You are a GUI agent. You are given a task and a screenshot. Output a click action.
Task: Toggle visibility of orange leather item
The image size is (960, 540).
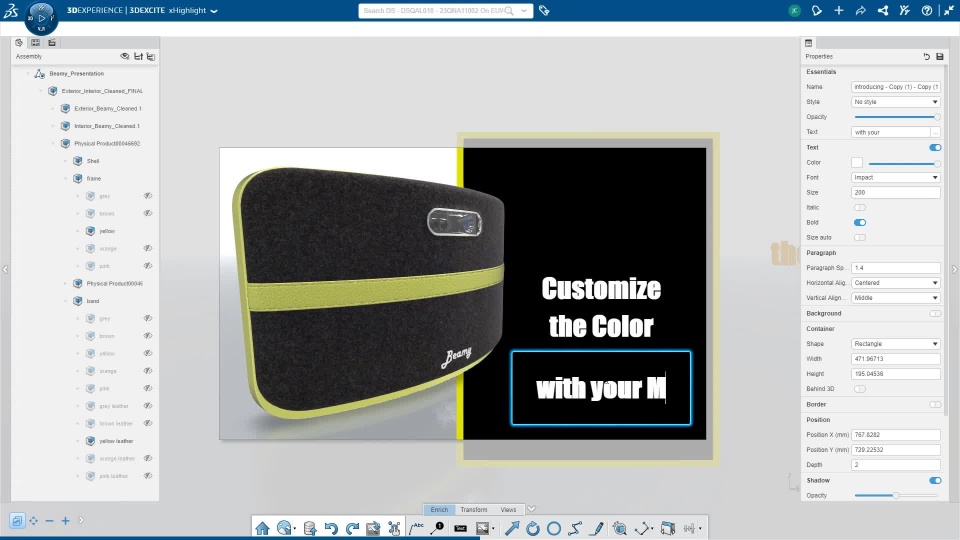148,458
